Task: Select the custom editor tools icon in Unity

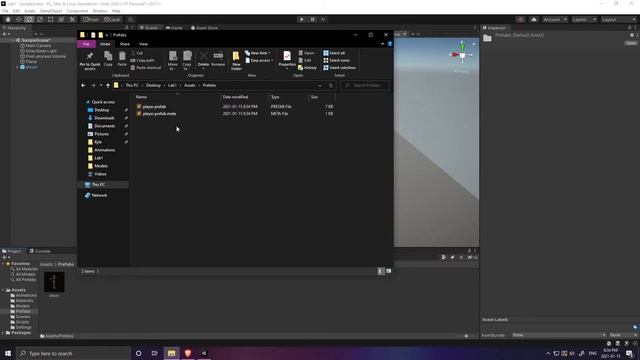Action: (72, 20)
